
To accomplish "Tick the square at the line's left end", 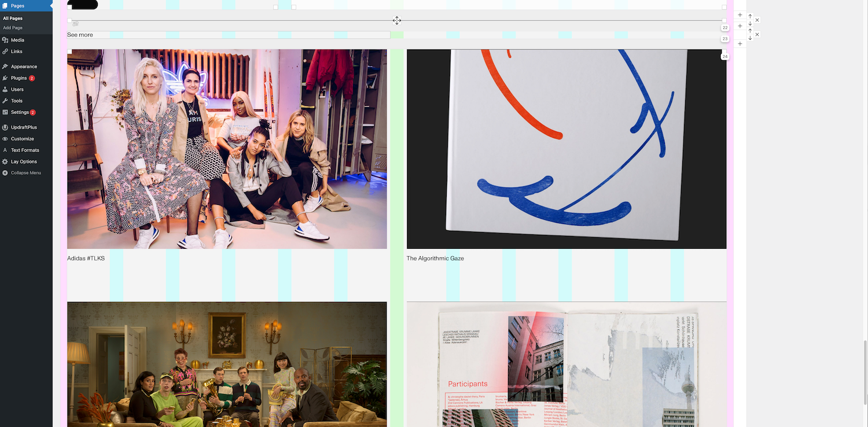I will pos(69,21).
